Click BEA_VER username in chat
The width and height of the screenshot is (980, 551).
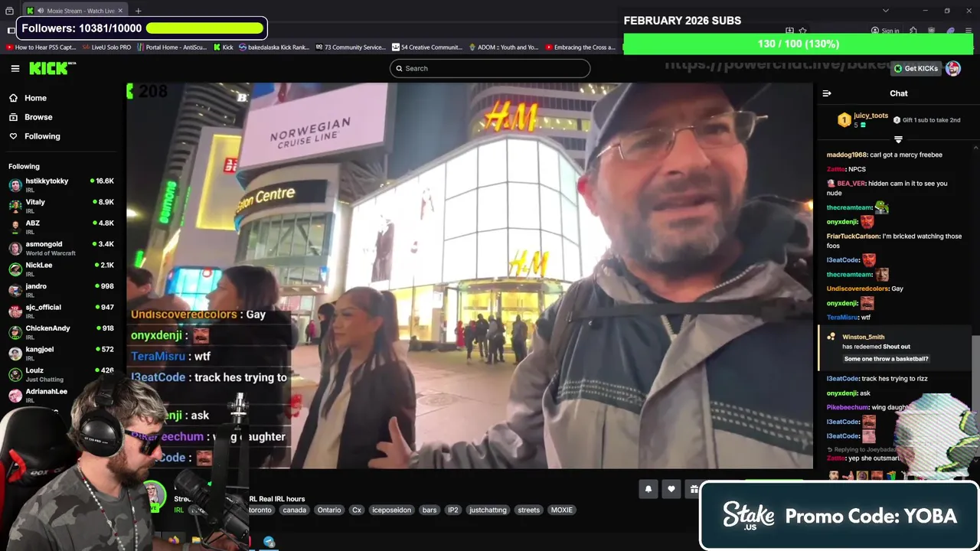[851, 184]
